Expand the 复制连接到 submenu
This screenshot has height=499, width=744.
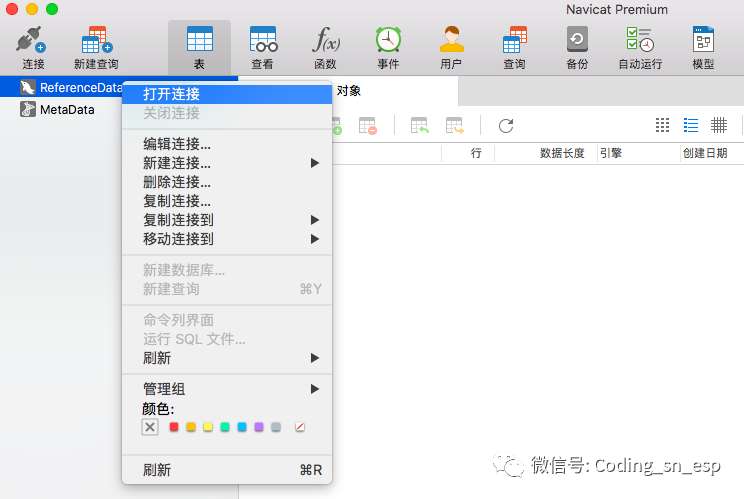(227, 220)
